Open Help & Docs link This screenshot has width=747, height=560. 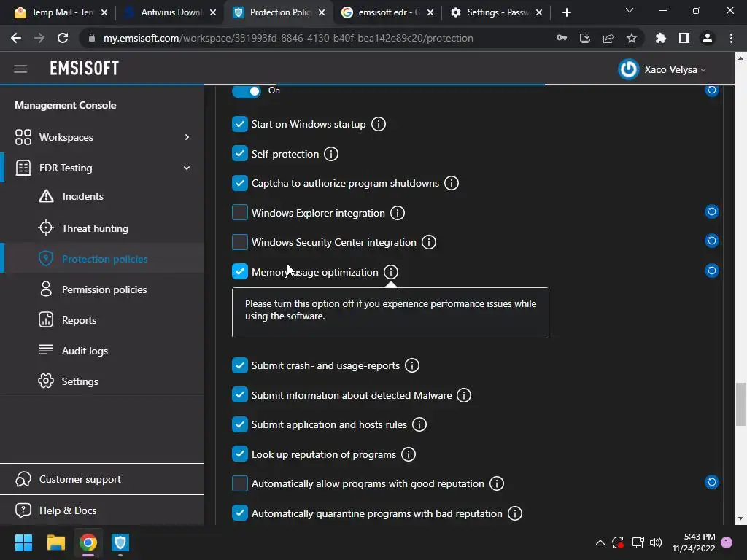[68, 510]
